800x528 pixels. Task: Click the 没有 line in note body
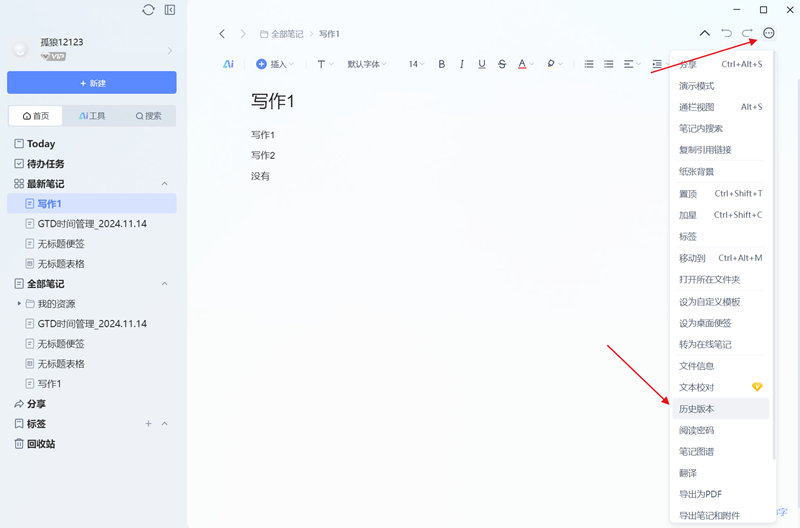coord(260,176)
